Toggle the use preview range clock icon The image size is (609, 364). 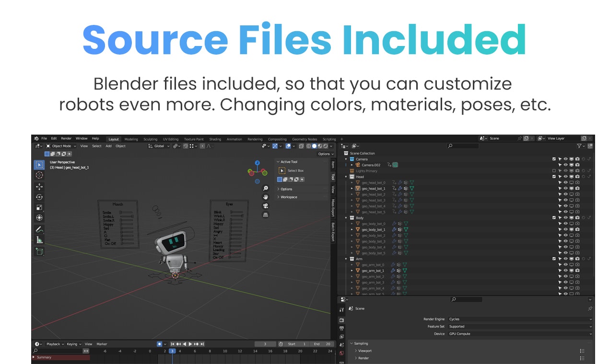click(281, 344)
